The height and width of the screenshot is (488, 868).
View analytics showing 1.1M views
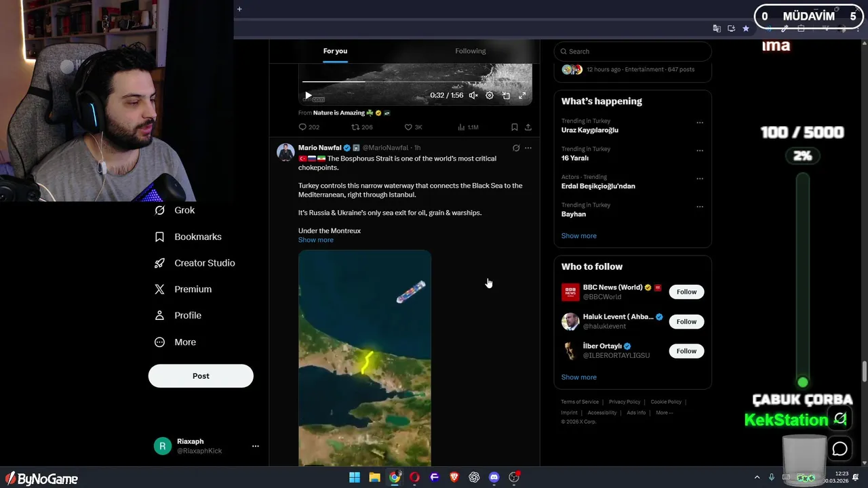469,127
